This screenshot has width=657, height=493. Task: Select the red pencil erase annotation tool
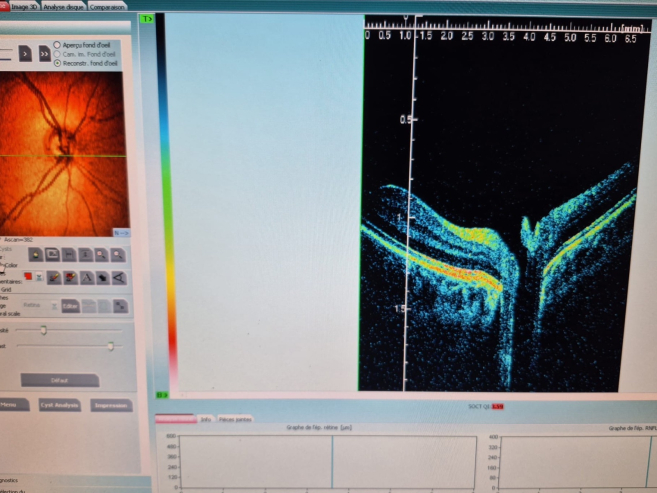(x=70, y=277)
